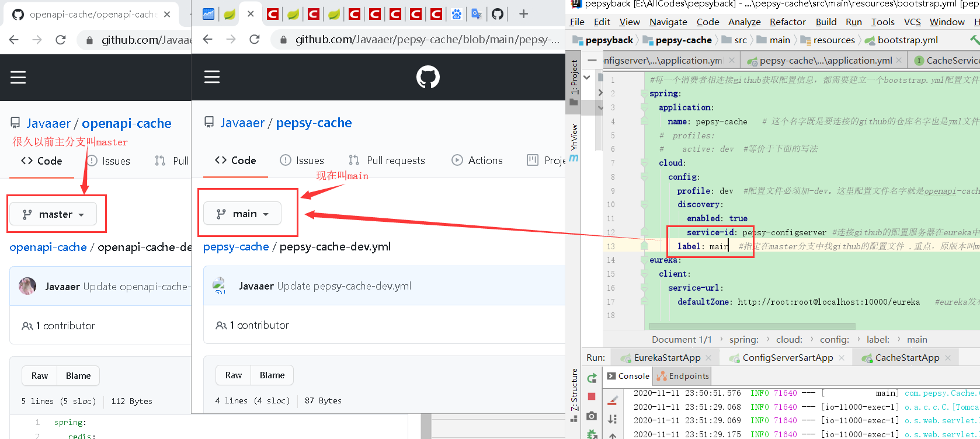Select the Pull requests tab in pepsy-cache repo
Image resolution: width=980 pixels, height=439 pixels.
click(x=387, y=161)
